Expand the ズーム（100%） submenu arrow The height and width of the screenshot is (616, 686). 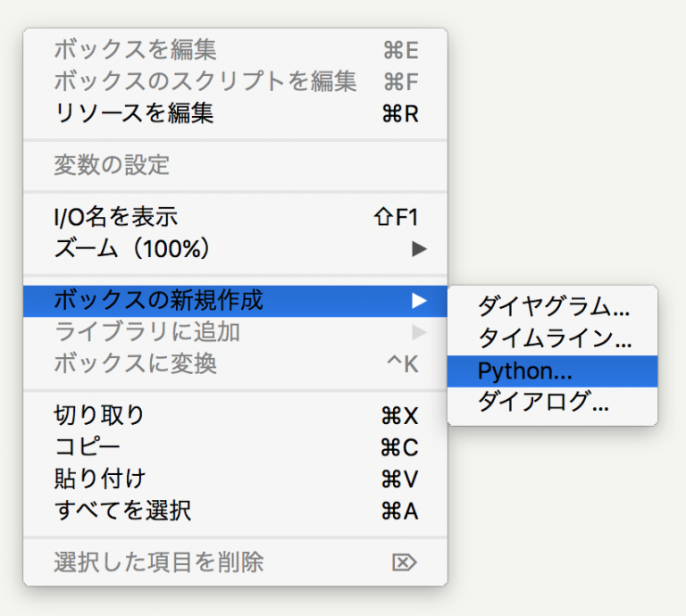418,249
